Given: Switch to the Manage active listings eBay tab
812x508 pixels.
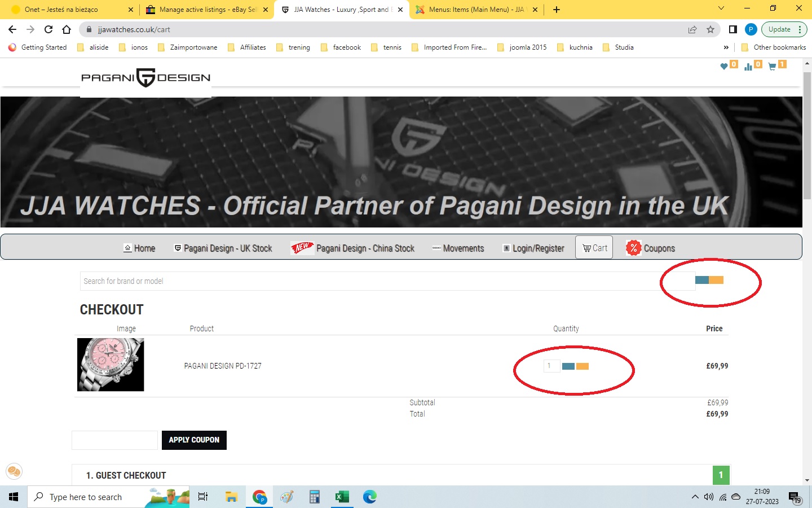Looking at the screenshot, I should pos(207,10).
